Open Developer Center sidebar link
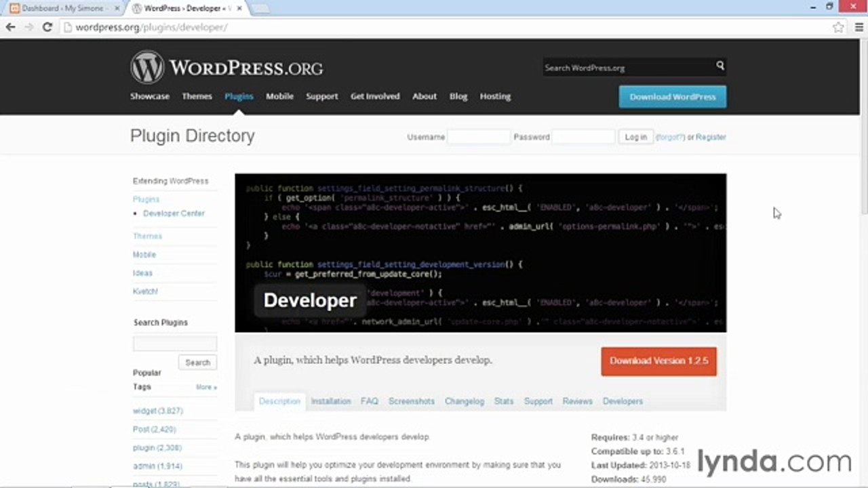868x488 pixels. tap(174, 213)
